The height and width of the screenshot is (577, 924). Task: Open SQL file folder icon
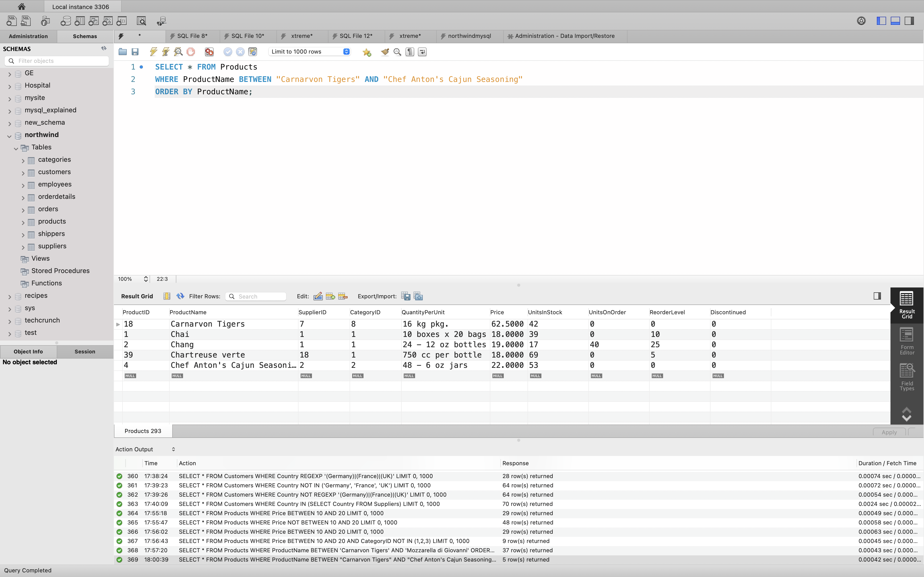pyautogui.click(x=122, y=52)
